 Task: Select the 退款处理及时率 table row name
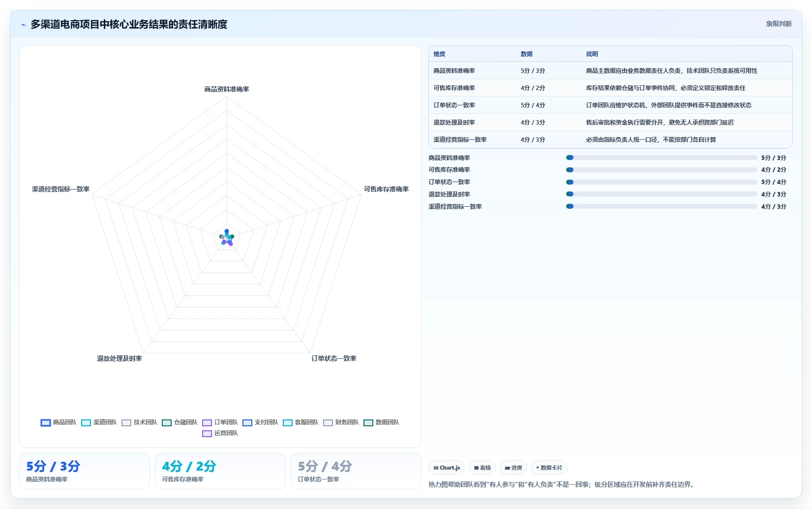tap(454, 123)
